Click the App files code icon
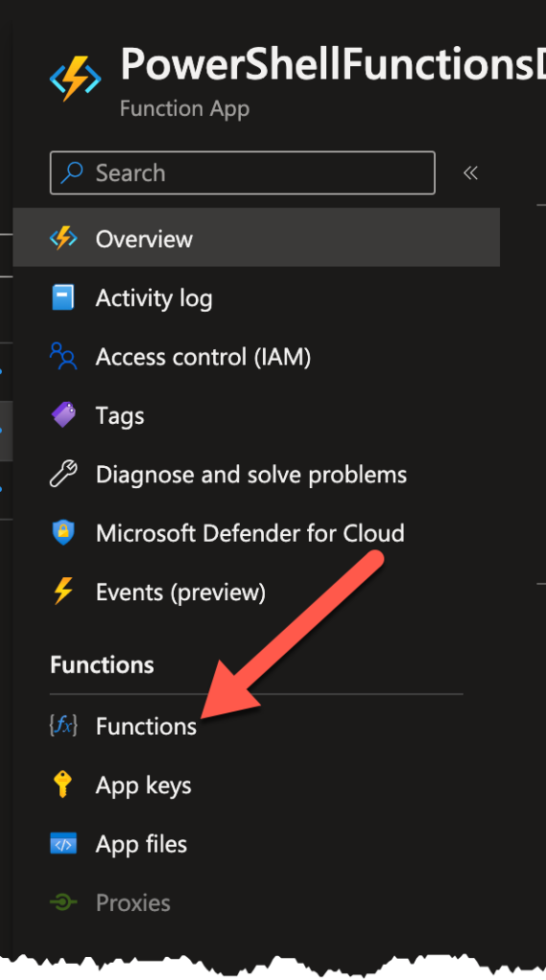 tap(63, 844)
